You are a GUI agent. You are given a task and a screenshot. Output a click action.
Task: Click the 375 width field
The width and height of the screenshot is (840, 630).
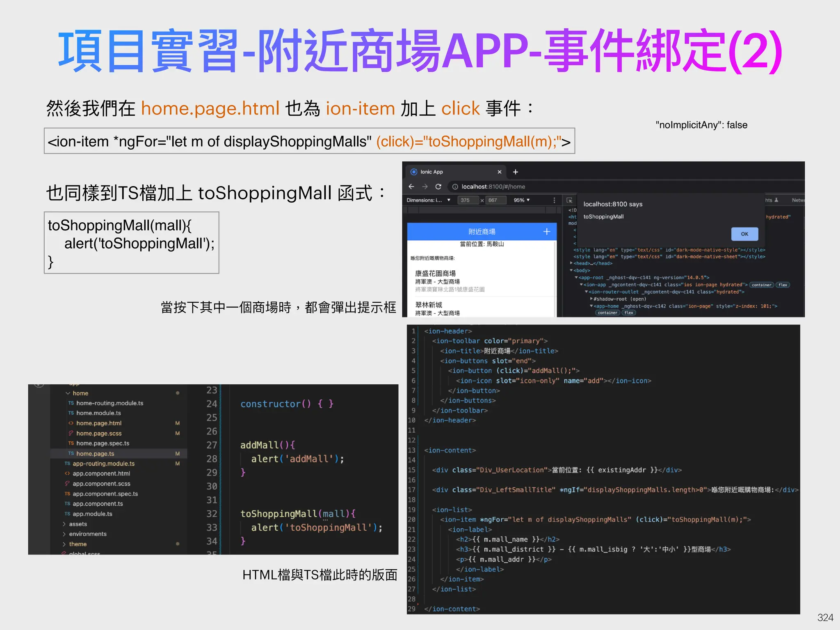point(468,200)
